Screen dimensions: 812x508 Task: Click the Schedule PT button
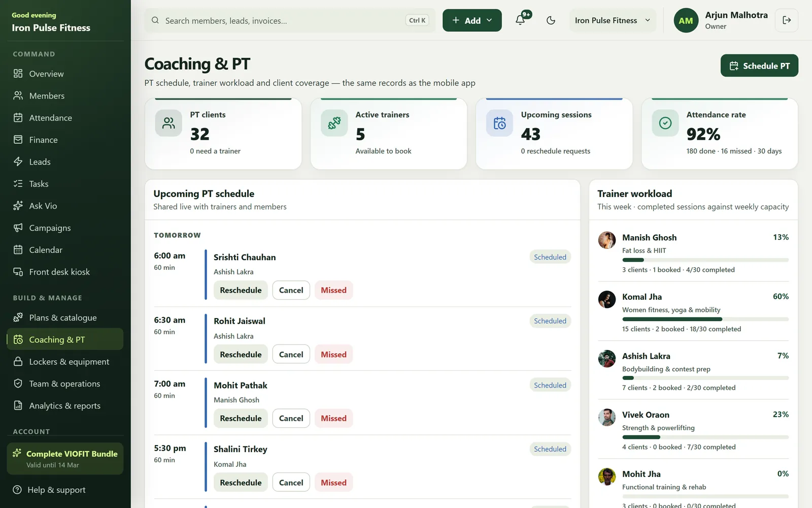click(x=759, y=66)
